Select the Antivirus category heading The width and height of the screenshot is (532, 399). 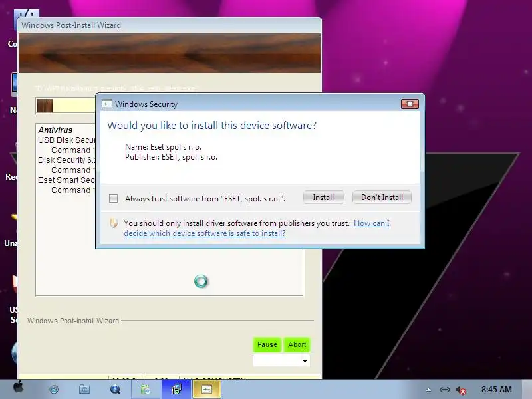(x=55, y=130)
